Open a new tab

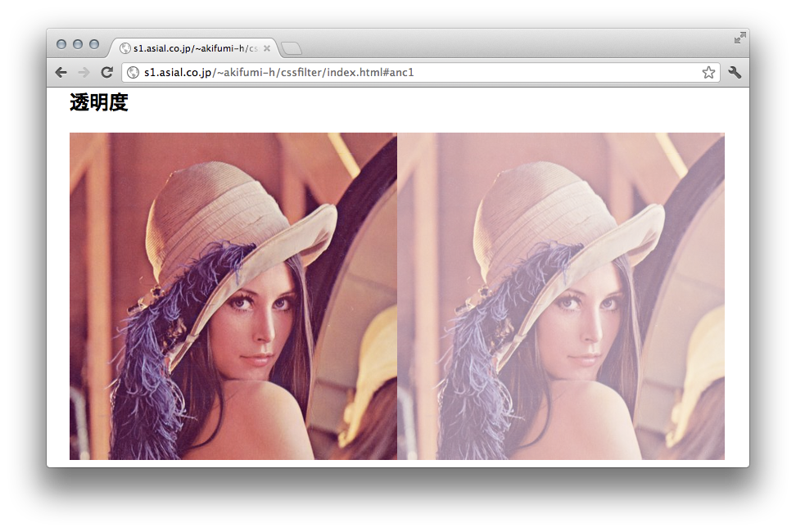[x=292, y=49]
